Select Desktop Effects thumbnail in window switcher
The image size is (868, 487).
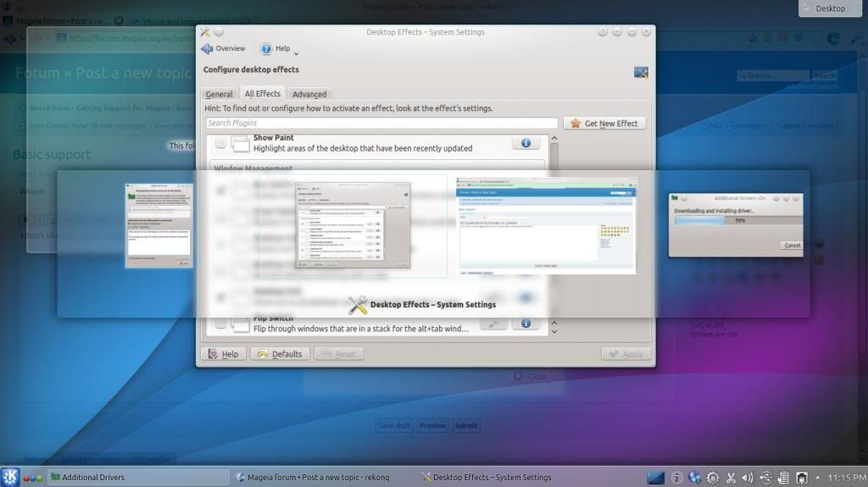click(x=353, y=224)
